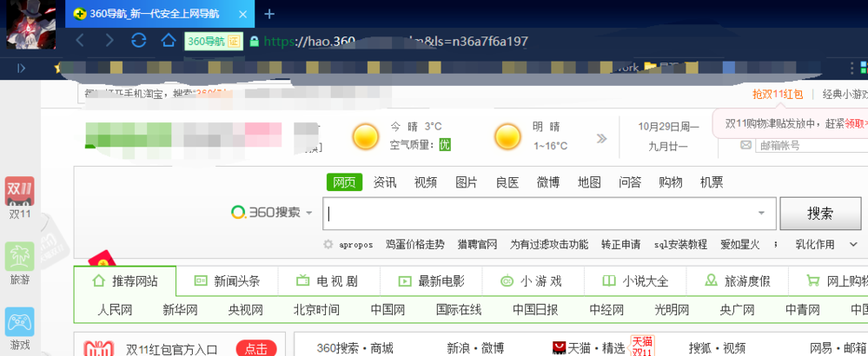
Task: Open 双11红包官方入口 link
Action: coord(172,349)
